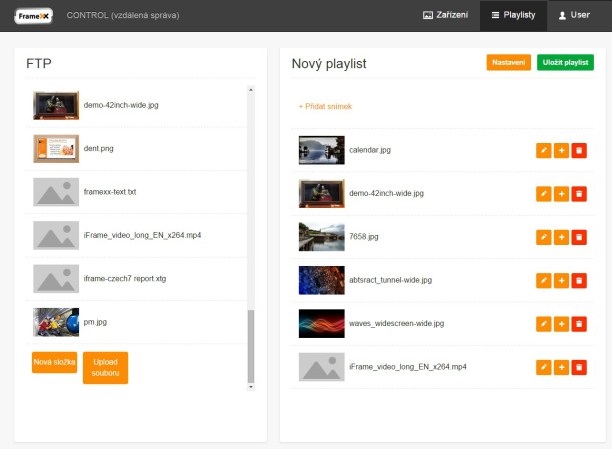The width and height of the screenshot is (612, 449).
Task: Click waves_widescreen-wide.jpg file name
Action: [x=397, y=323]
